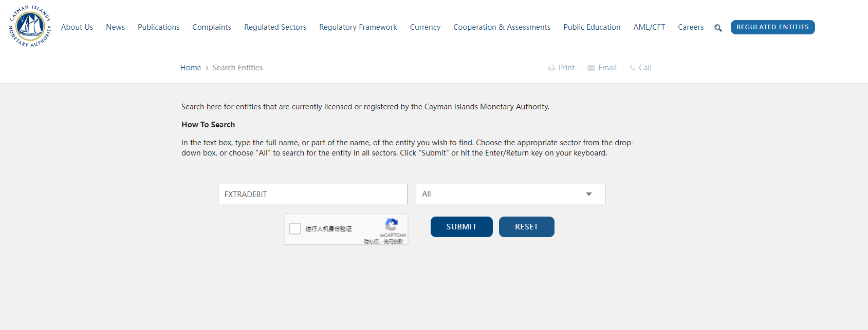868x330 pixels.
Task: Open the Publications menu
Action: click(x=158, y=27)
